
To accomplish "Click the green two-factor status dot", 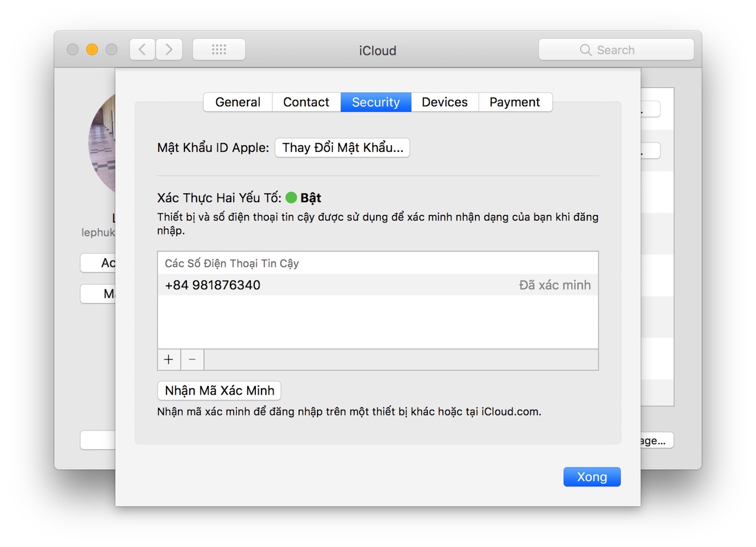I will [291, 198].
